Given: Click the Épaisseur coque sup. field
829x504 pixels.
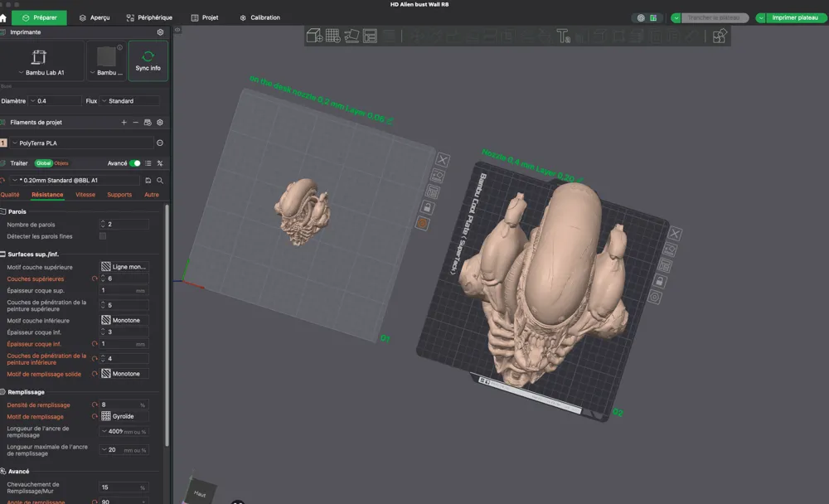Looking at the screenshot, I should [124, 290].
